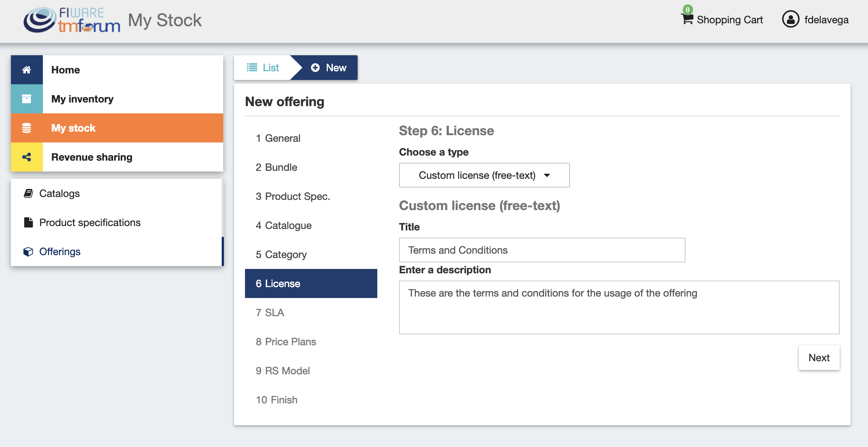Viewport: 868px width, 447px height.
Task: Go to step 2 Bundle
Action: tap(311, 167)
